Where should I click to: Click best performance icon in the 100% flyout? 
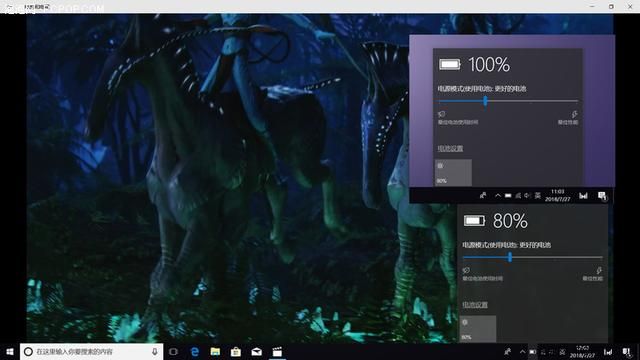574,114
